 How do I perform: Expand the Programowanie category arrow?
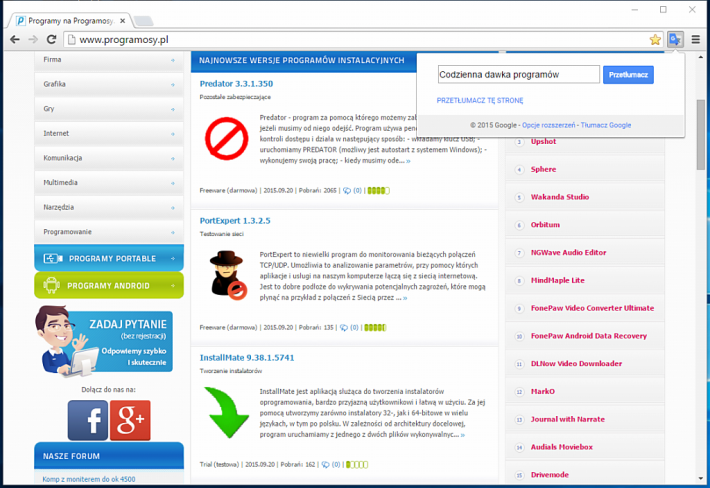173,232
